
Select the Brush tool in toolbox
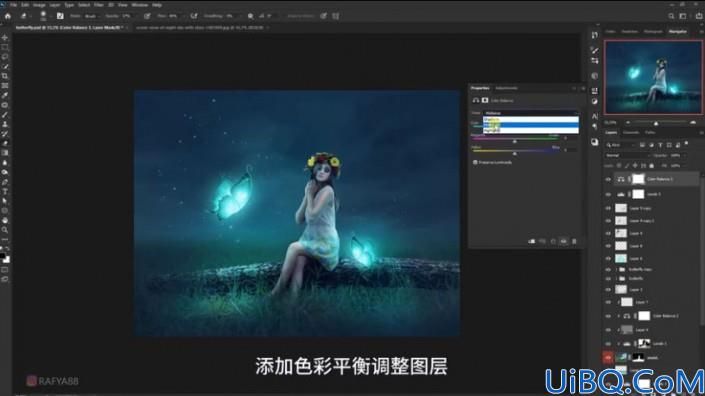click(5, 115)
